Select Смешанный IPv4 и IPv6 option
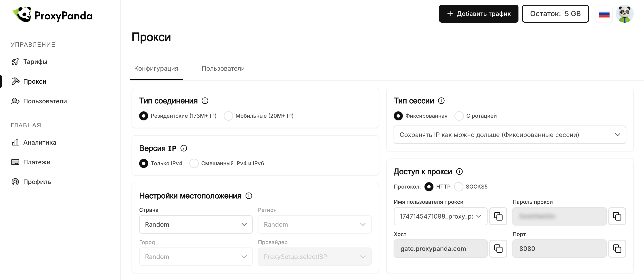Screen dimensions: 644x280 (x=194, y=163)
